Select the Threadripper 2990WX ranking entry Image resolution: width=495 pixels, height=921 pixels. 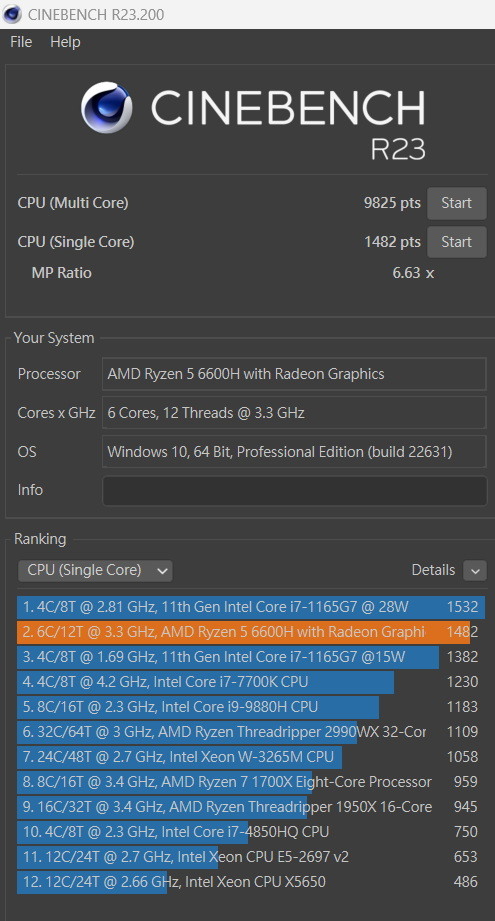tap(251, 732)
